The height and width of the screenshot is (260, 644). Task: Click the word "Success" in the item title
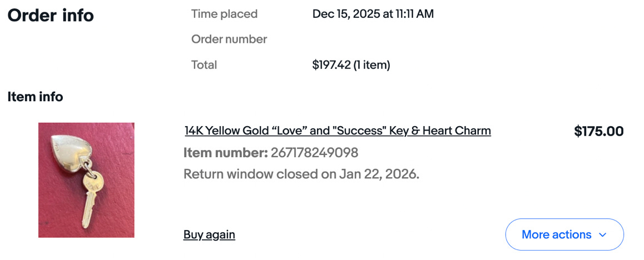click(359, 131)
